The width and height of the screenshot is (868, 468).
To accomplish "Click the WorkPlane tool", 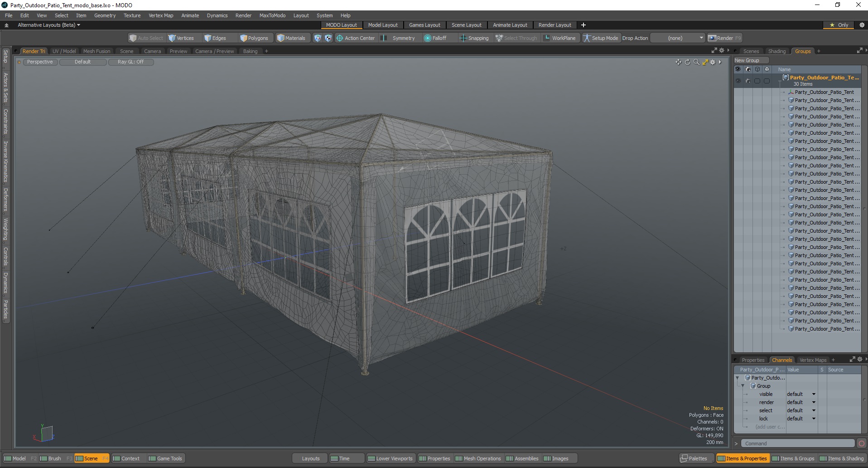I will 560,38.
